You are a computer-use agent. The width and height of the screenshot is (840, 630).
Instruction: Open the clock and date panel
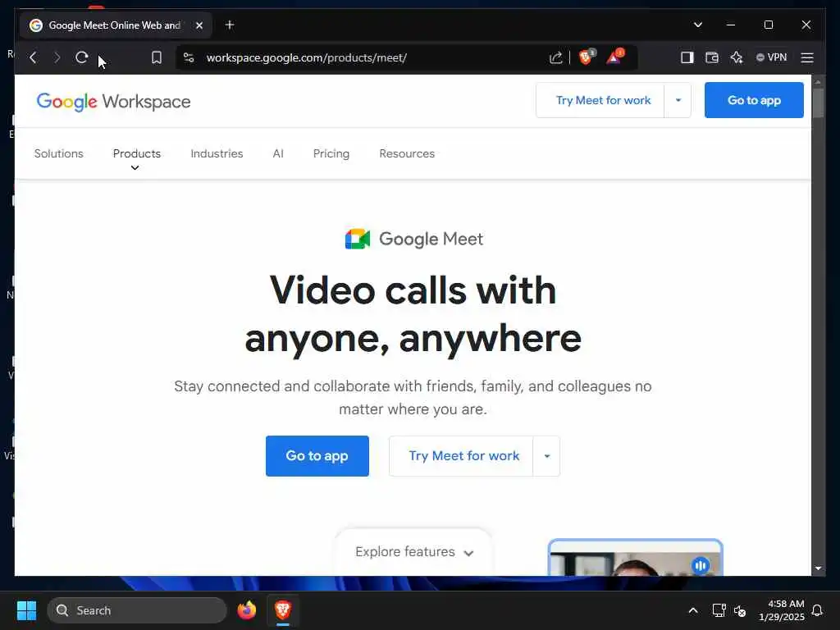tap(781, 610)
